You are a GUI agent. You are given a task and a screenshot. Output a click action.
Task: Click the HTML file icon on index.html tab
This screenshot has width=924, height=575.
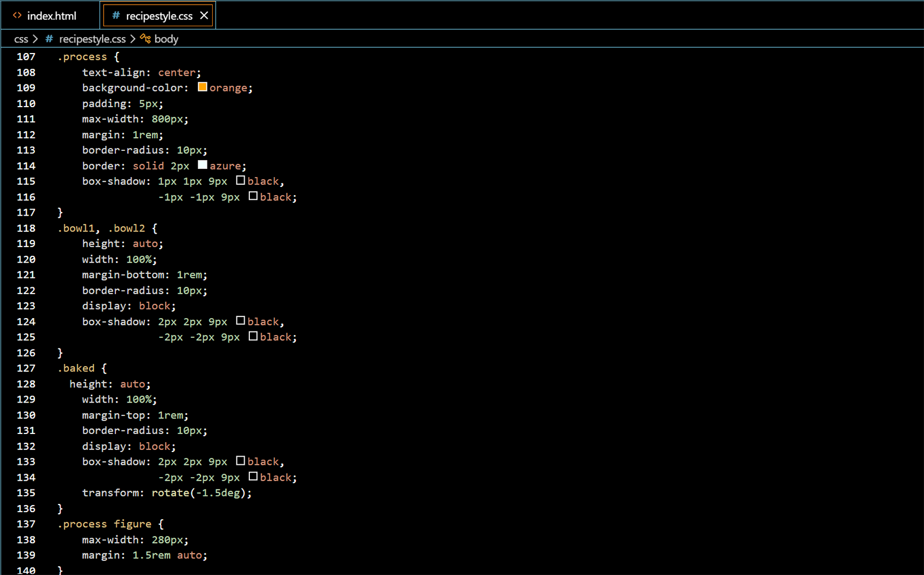(x=17, y=16)
